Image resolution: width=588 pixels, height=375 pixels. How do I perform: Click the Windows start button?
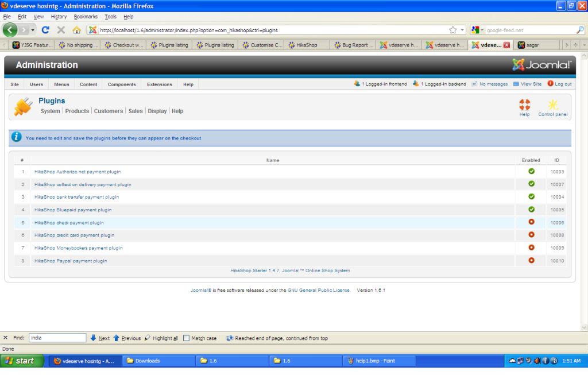(x=22, y=361)
